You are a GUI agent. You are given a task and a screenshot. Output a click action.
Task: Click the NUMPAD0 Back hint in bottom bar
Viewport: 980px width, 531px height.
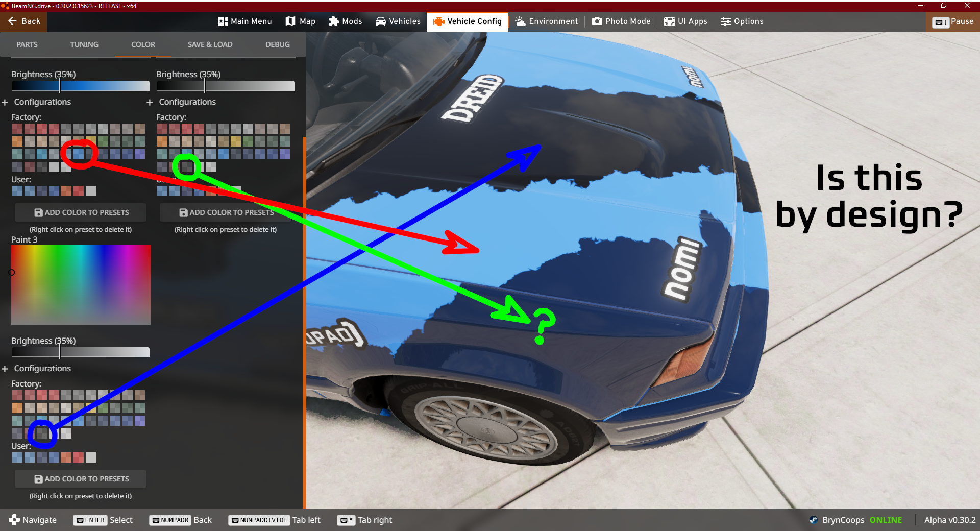[180, 520]
